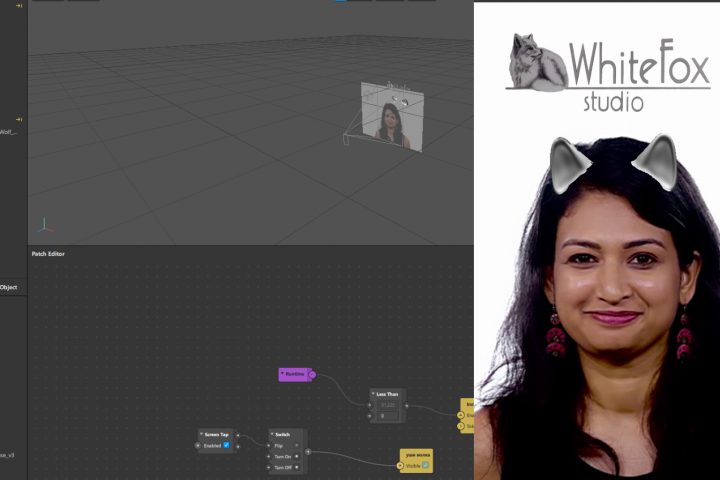Click the Flip input port on Switch
Screen dimensions: 720x480
(x=269, y=446)
